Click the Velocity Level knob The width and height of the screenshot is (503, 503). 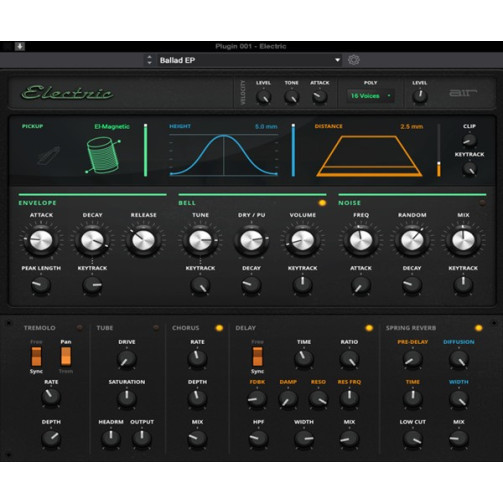(x=263, y=97)
